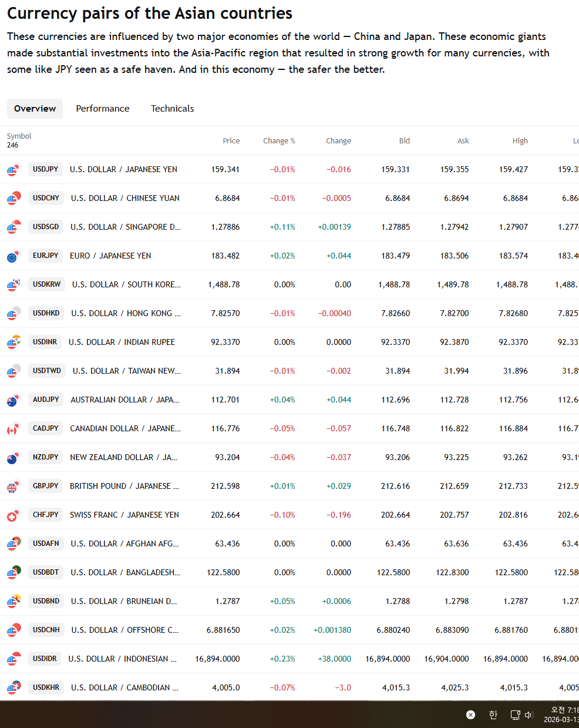The width and height of the screenshot is (579, 728).
Task: Click 'U.S. DOLLAR / INDIAN RUPEE' description
Action: pos(122,342)
